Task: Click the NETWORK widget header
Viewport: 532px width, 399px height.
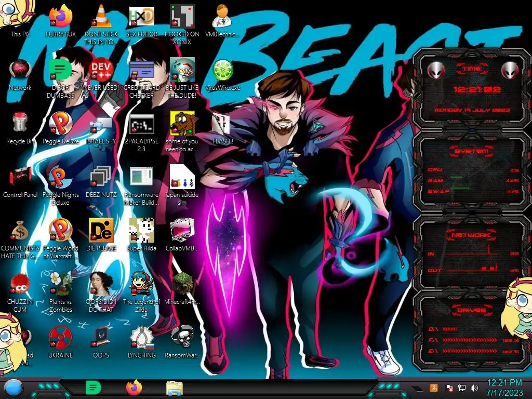Action: [x=472, y=234]
